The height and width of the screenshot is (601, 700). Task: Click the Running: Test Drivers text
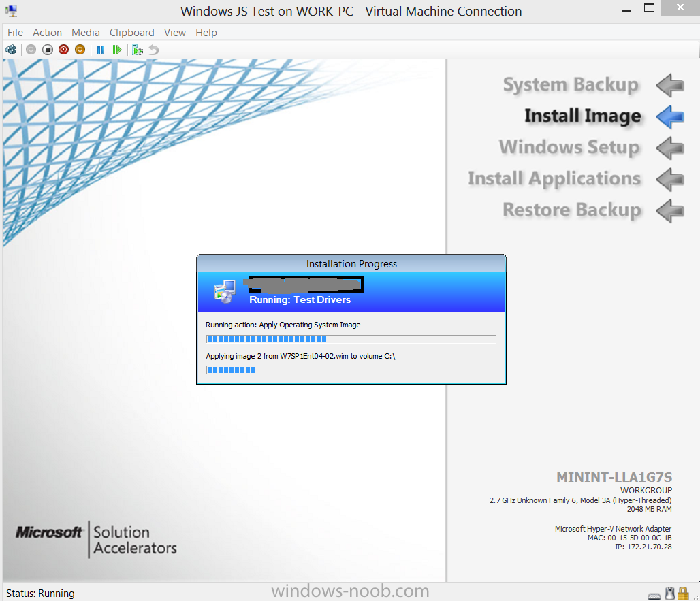pos(300,300)
